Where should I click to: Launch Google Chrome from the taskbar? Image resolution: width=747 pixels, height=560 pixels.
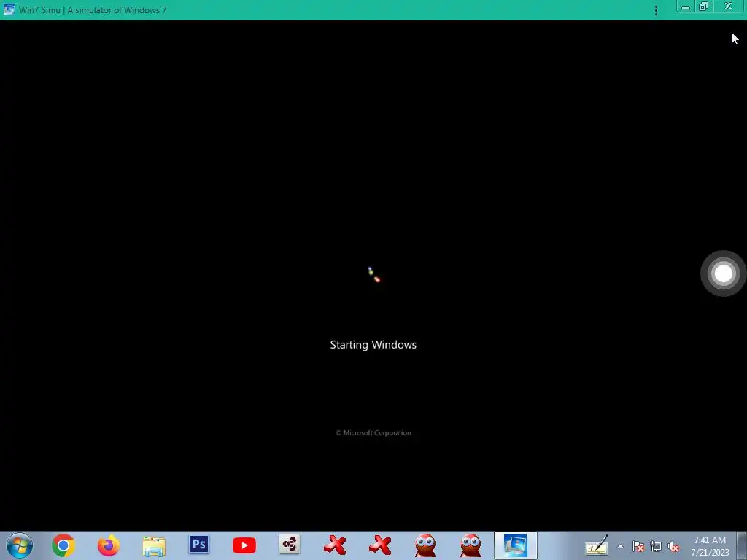tap(63, 545)
